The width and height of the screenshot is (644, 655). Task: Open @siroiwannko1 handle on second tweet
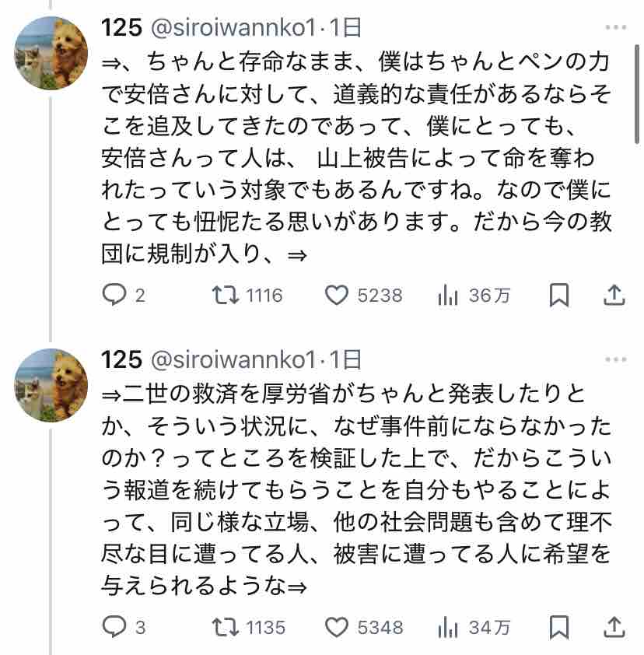(233, 359)
